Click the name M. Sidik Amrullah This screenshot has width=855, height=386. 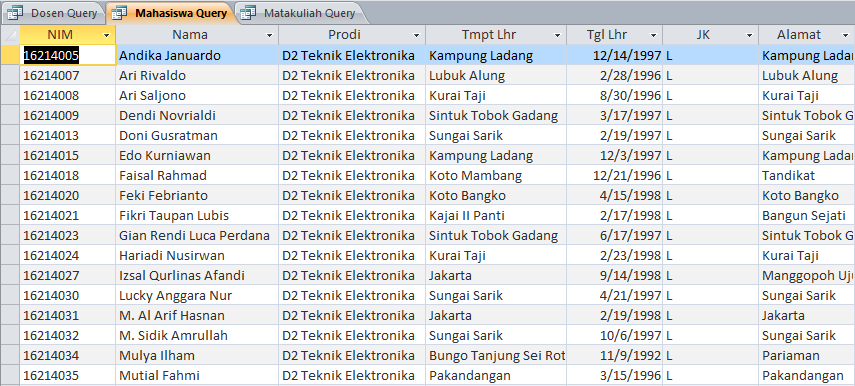[x=173, y=335]
